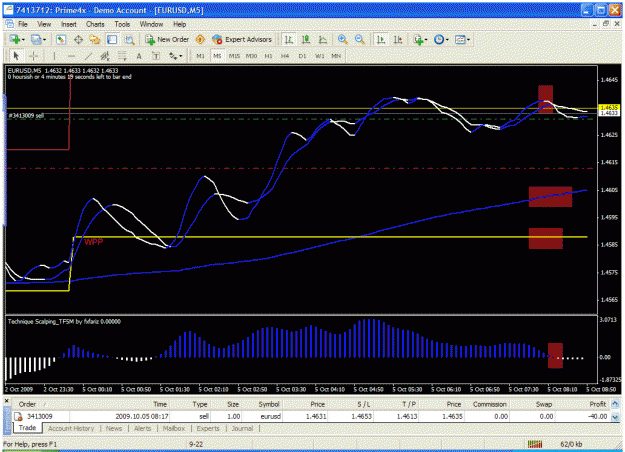The width and height of the screenshot is (625, 452).
Task: Open the View menu
Action: pos(44,24)
